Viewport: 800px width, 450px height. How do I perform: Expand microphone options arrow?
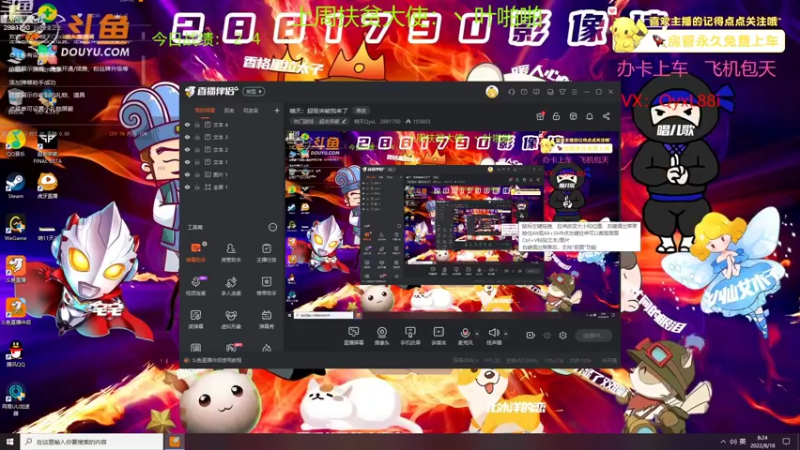tap(477, 334)
